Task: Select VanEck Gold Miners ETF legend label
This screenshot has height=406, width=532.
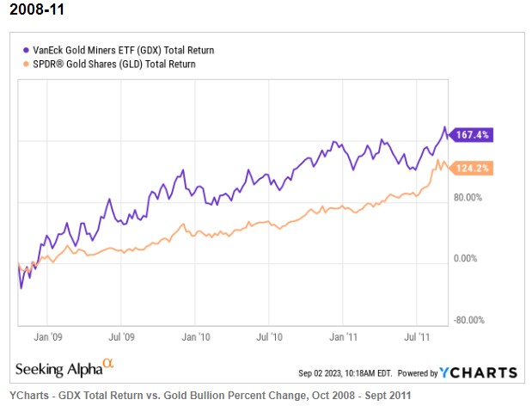Action: tap(124, 50)
